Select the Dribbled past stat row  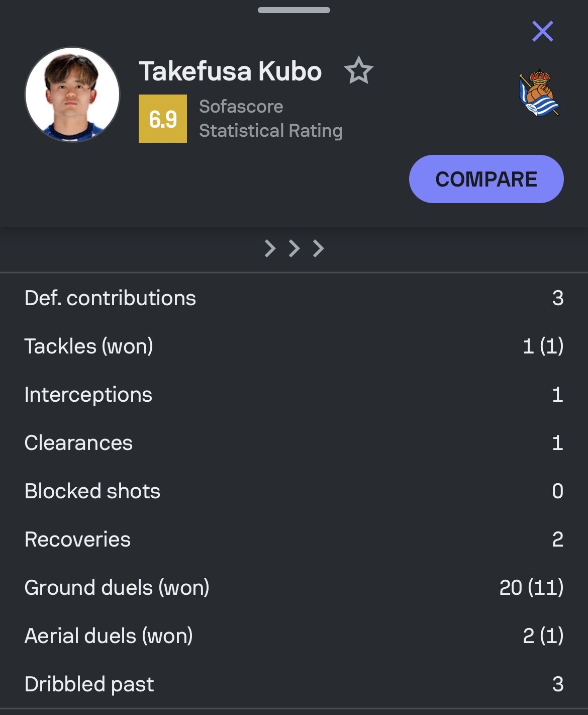[294, 684]
